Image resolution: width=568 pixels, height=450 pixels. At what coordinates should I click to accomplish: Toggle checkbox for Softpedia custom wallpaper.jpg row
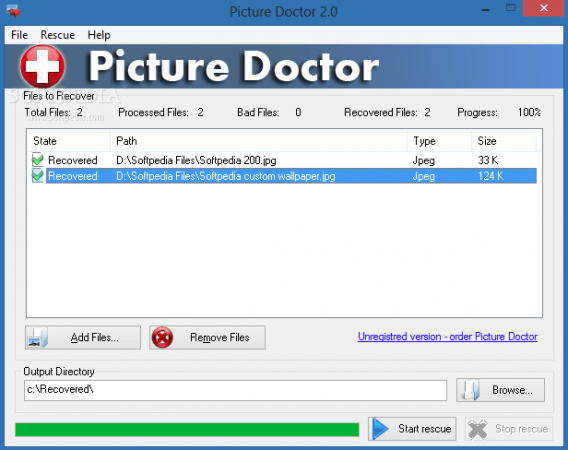pos(37,176)
